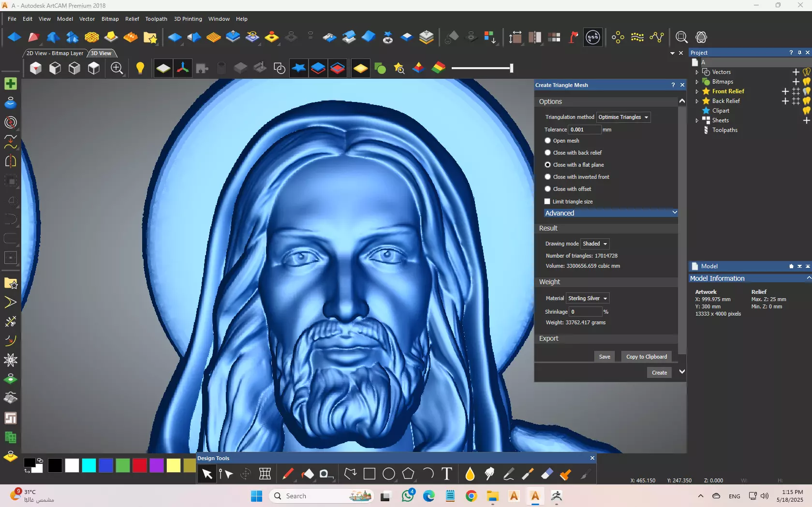Select the Erase sculpting eraser tool

(547, 474)
